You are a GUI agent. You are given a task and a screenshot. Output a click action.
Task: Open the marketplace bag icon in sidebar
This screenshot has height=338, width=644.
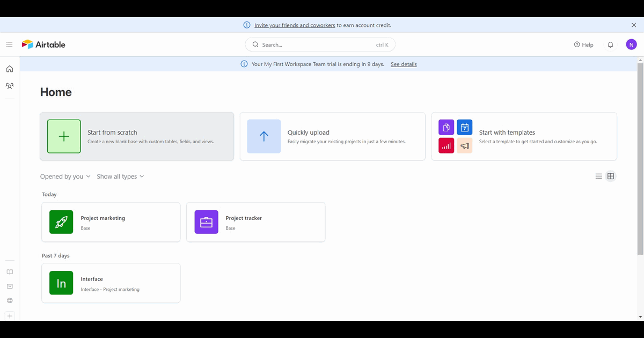coord(10,286)
